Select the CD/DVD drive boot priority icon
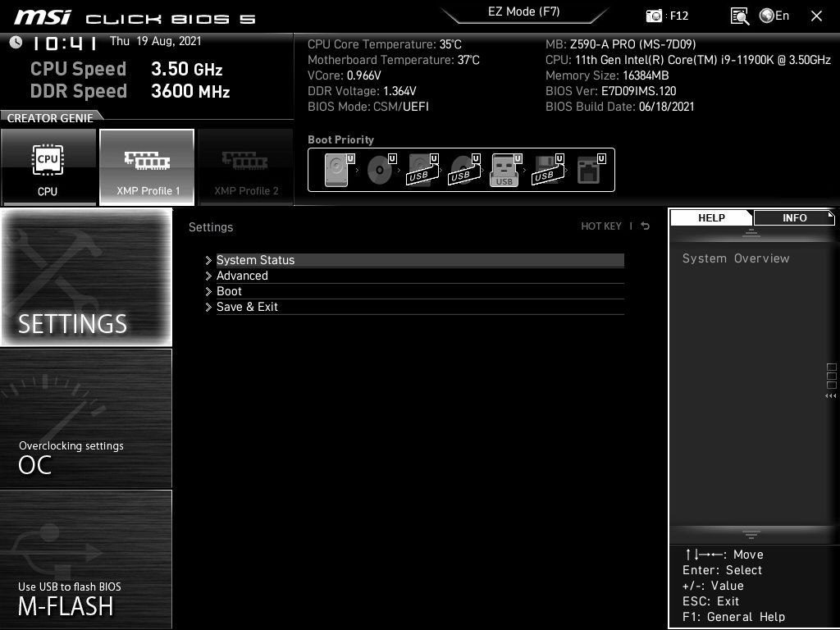 coord(381,170)
